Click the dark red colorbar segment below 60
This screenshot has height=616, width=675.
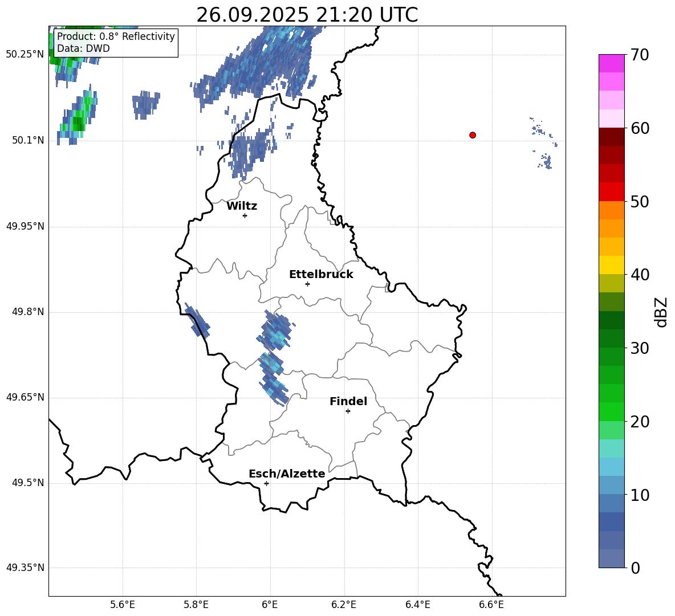tap(611, 137)
